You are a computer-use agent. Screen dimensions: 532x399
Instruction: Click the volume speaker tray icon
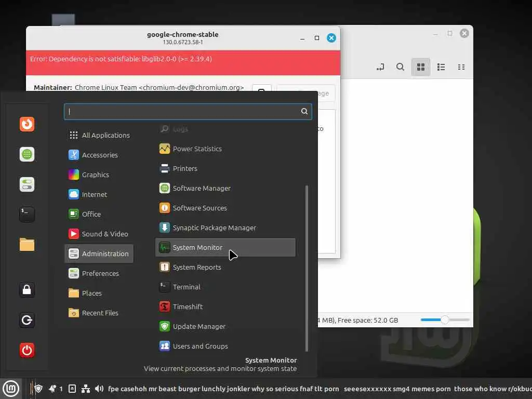click(99, 389)
